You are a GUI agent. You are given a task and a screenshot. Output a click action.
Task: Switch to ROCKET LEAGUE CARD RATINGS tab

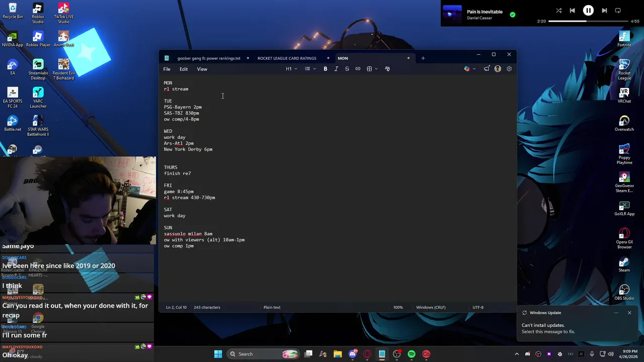point(287,58)
